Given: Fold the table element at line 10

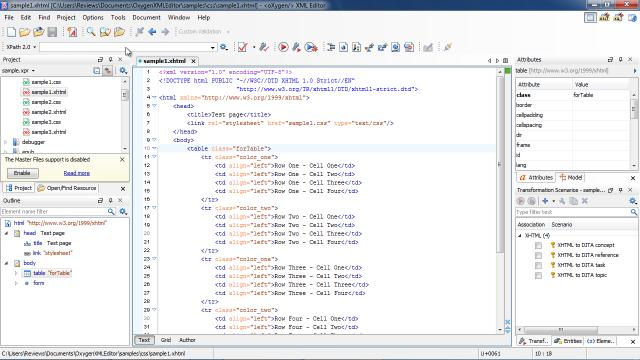Looking at the screenshot, I should pyautogui.click(x=154, y=149).
